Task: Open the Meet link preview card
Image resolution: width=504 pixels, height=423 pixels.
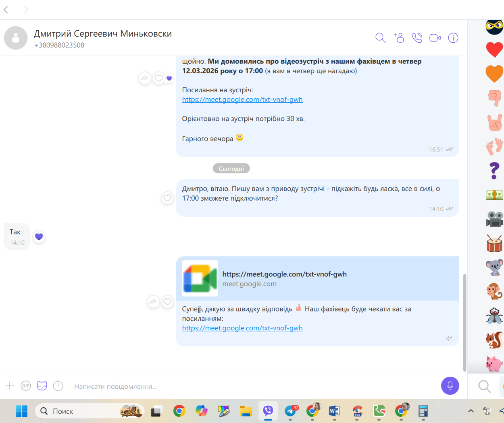Action: point(317,279)
